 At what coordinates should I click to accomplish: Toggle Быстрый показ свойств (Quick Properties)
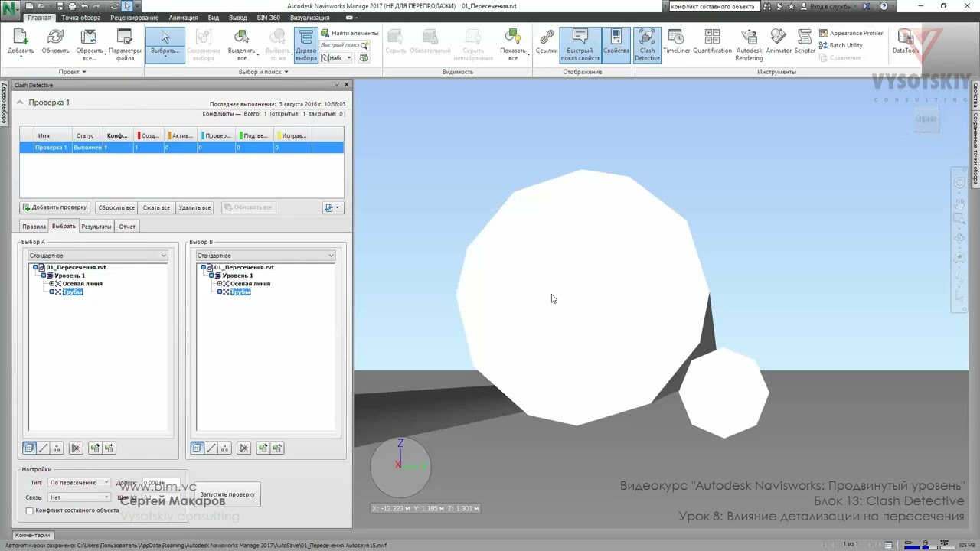[x=580, y=45]
